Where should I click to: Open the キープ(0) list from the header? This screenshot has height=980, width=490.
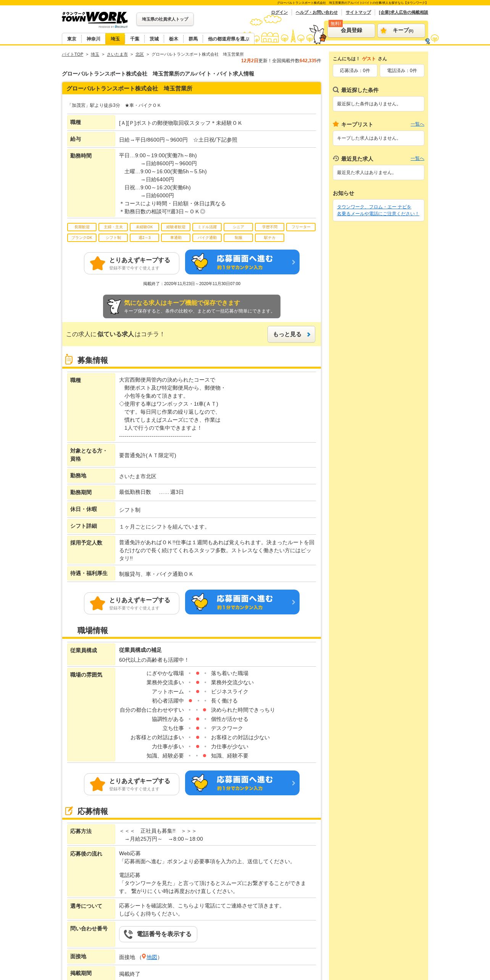pyautogui.click(x=401, y=31)
